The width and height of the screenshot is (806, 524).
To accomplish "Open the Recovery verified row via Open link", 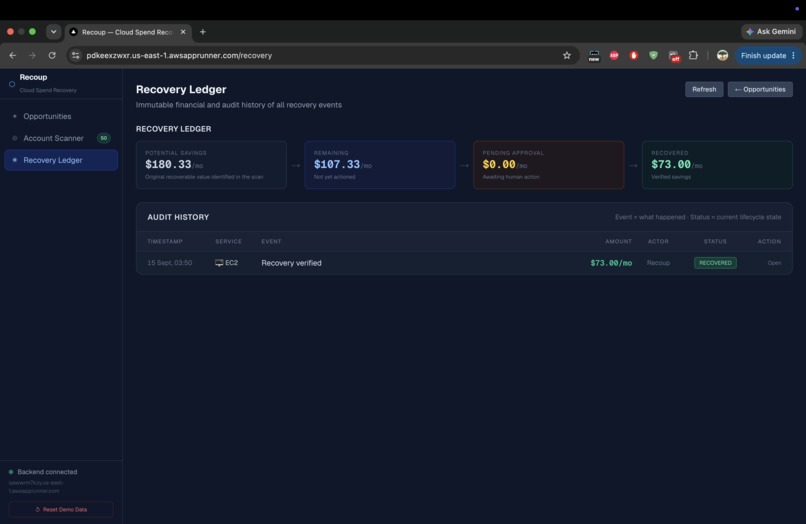I will pos(774,263).
